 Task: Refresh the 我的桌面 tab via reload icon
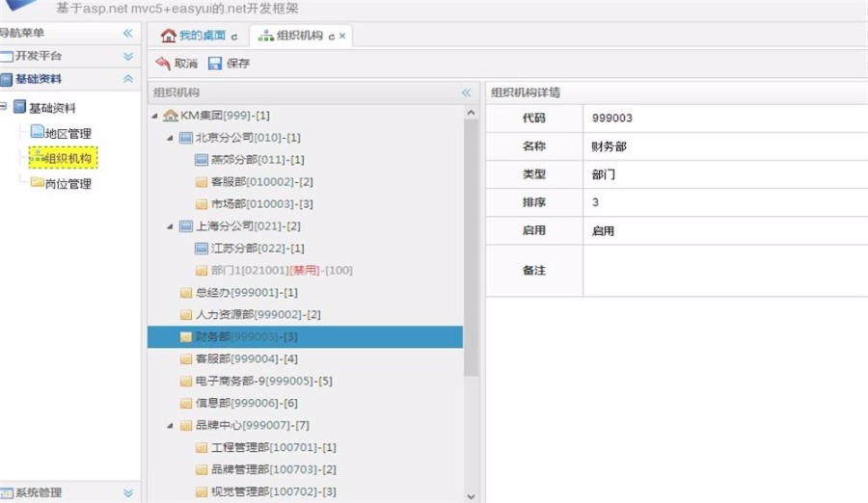pyautogui.click(x=234, y=37)
